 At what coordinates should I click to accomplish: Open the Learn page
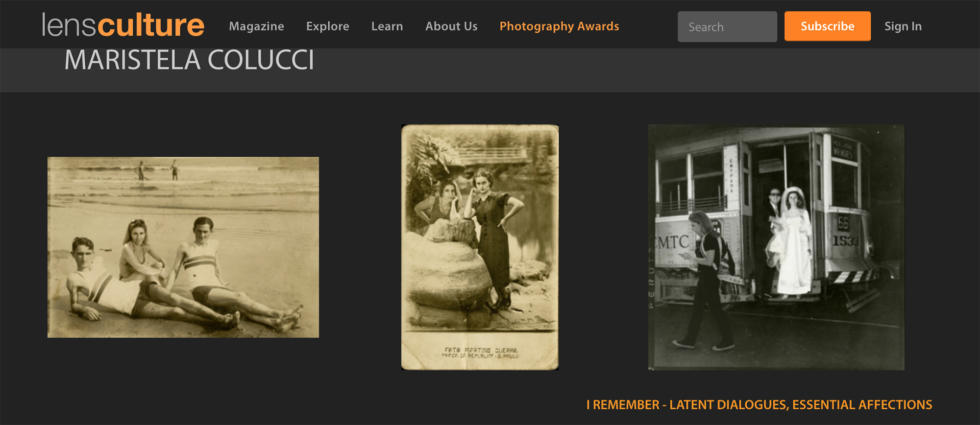pyautogui.click(x=387, y=26)
